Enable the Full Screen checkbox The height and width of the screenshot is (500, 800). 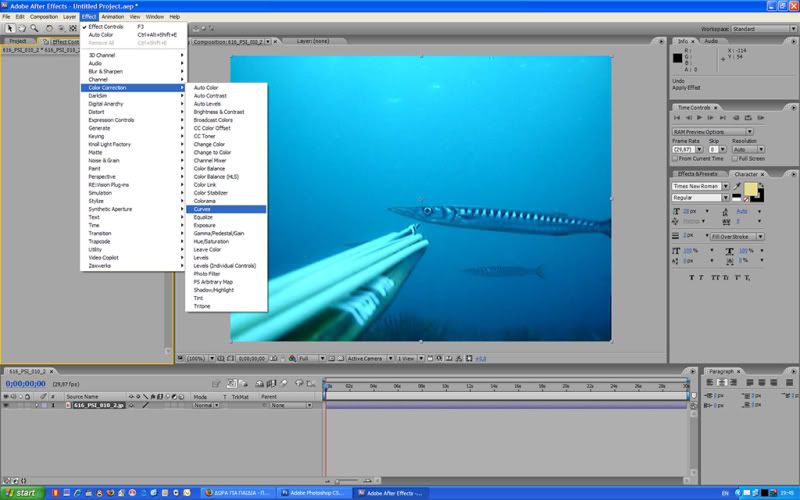click(735, 159)
